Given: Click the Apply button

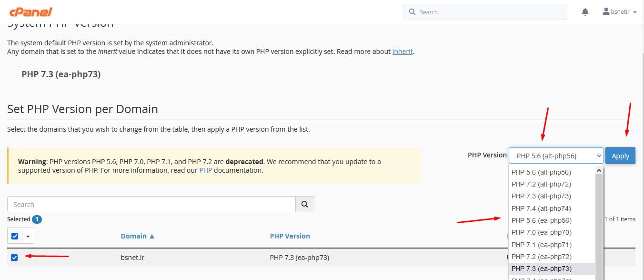Looking at the screenshot, I should pyautogui.click(x=620, y=156).
